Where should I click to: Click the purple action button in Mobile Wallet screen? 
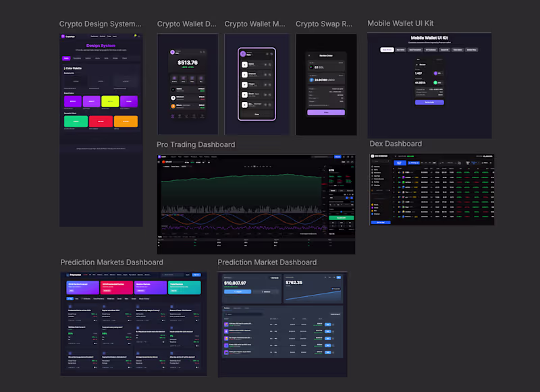point(429,103)
